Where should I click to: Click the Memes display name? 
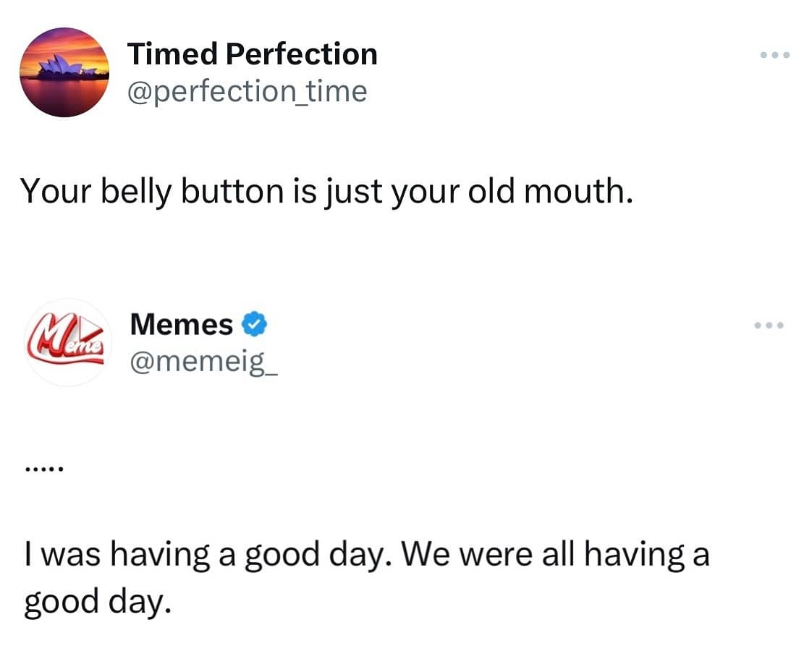181,326
